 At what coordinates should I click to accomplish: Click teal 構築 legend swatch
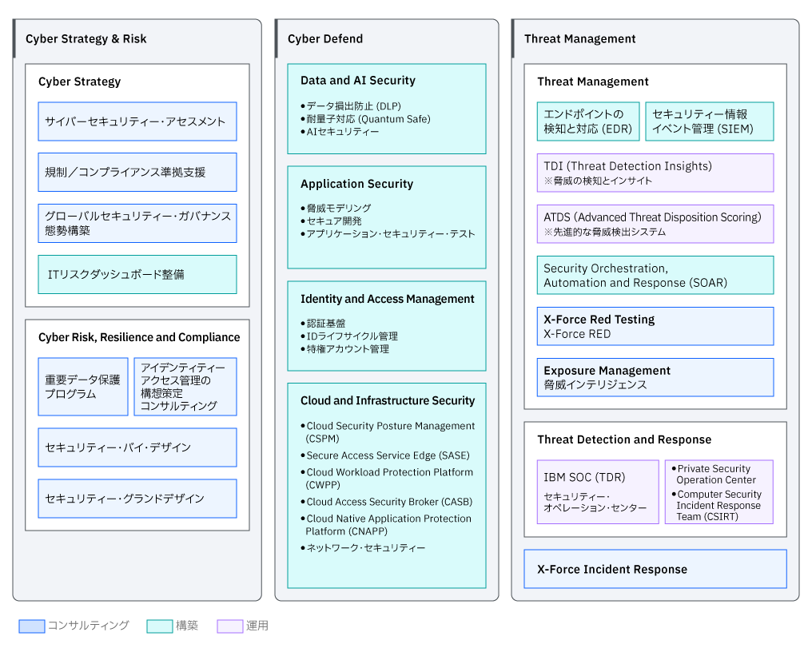pyautogui.click(x=160, y=626)
